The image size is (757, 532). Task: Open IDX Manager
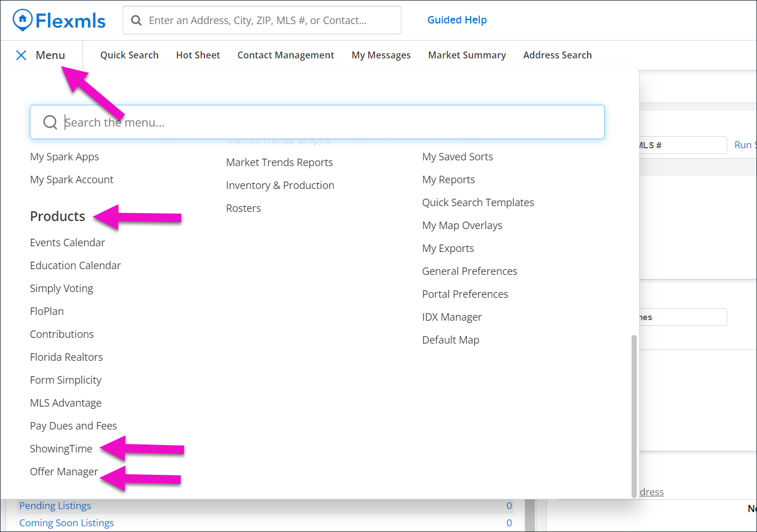point(452,317)
